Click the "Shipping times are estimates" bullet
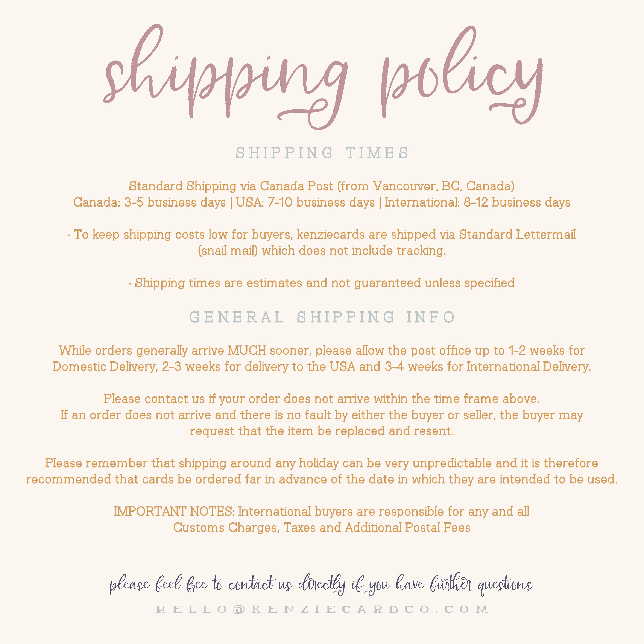Image resolution: width=644 pixels, height=644 pixels. tap(322, 283)
